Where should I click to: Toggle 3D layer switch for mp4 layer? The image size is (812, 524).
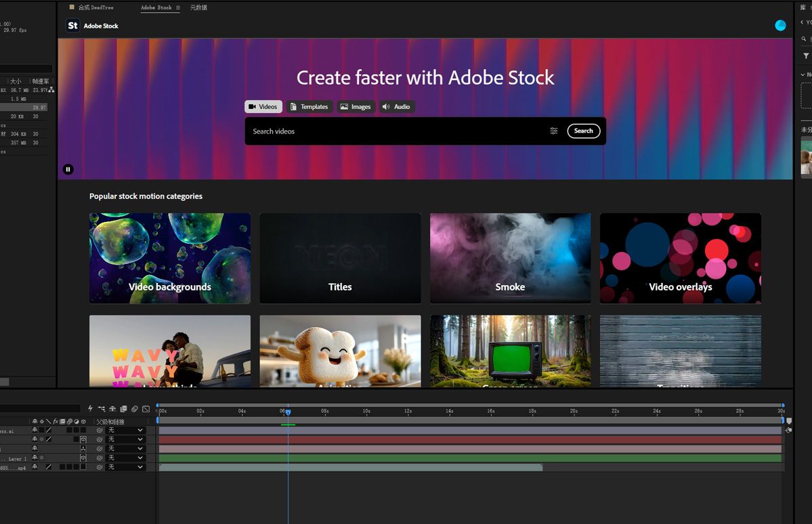pos(83,467)
